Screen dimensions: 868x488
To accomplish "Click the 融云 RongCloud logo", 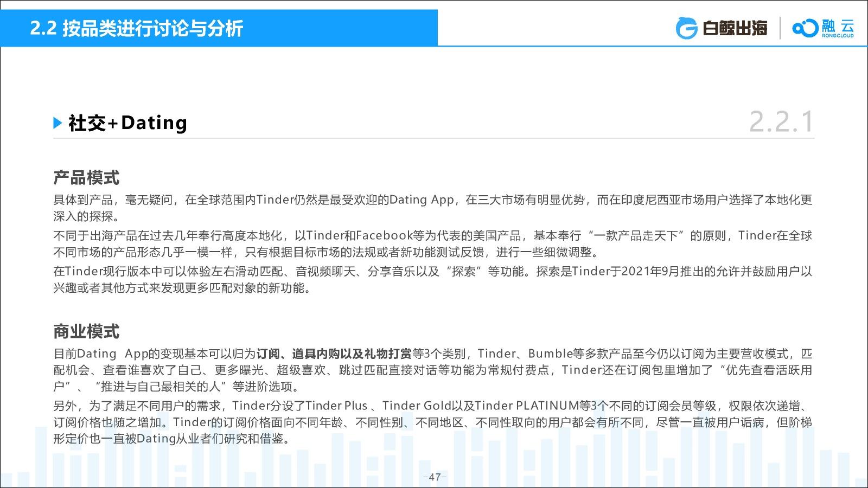I will (823, 28).
